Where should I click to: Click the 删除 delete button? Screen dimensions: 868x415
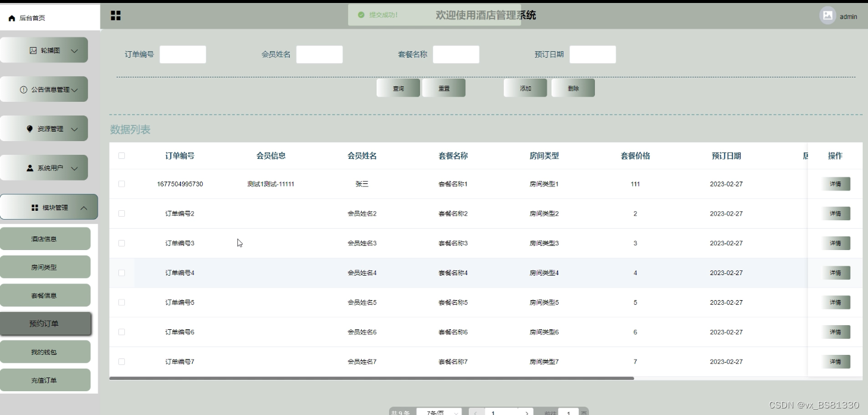click(573, 88)
